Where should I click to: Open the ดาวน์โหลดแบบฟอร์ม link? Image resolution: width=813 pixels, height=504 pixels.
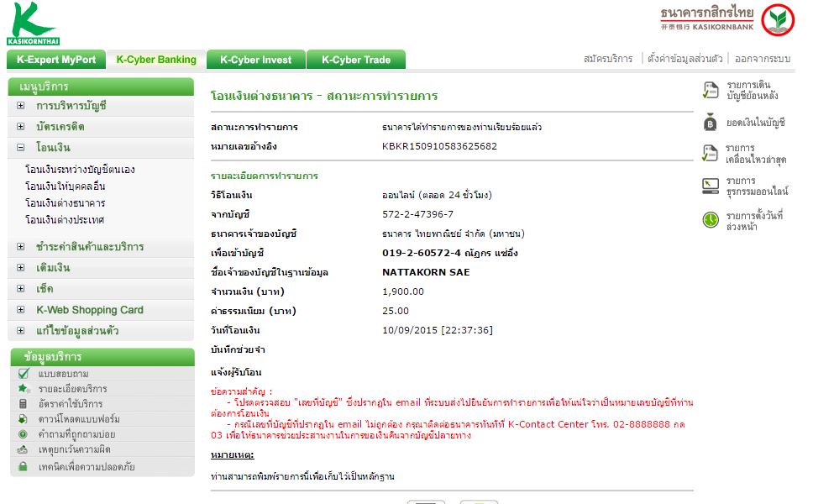(x=79, y=419)
